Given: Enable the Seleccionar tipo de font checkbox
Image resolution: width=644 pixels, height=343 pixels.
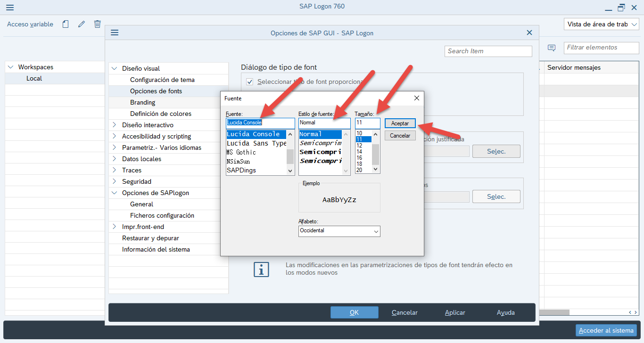Looking at the screenshot, I should point(249,82).
